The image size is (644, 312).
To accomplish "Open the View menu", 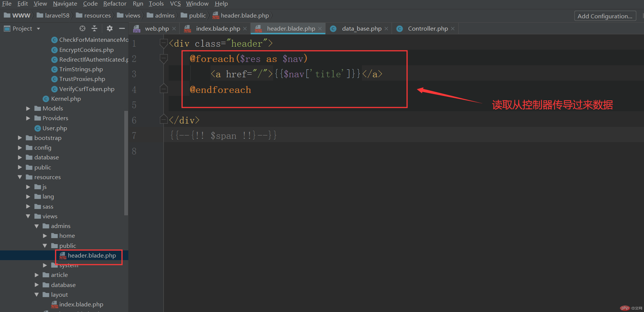I will [x=40, y=4].
